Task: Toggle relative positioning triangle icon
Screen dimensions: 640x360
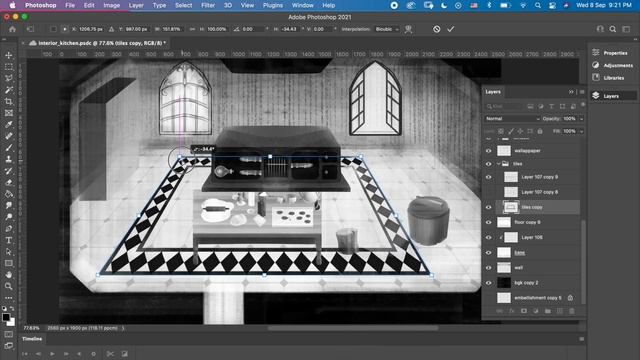Action: (x=111, y=29)
